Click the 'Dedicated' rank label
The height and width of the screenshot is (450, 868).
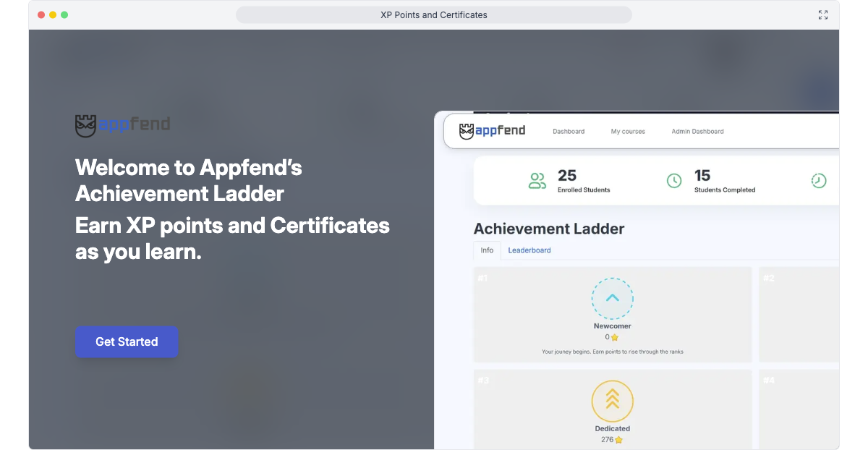[x=613, y=429]
